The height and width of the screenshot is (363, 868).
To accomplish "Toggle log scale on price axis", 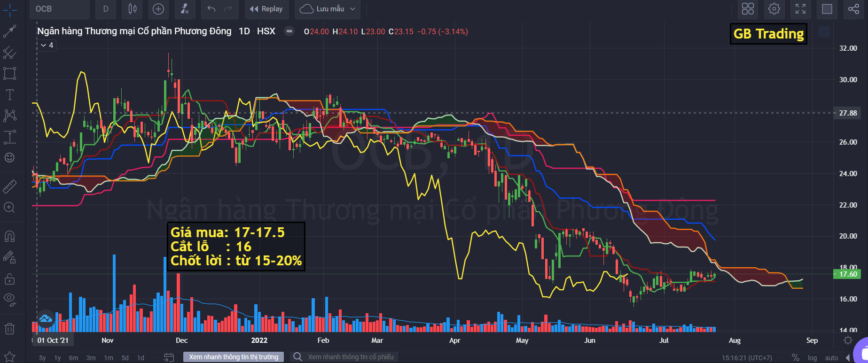I will tap(812, 358).
